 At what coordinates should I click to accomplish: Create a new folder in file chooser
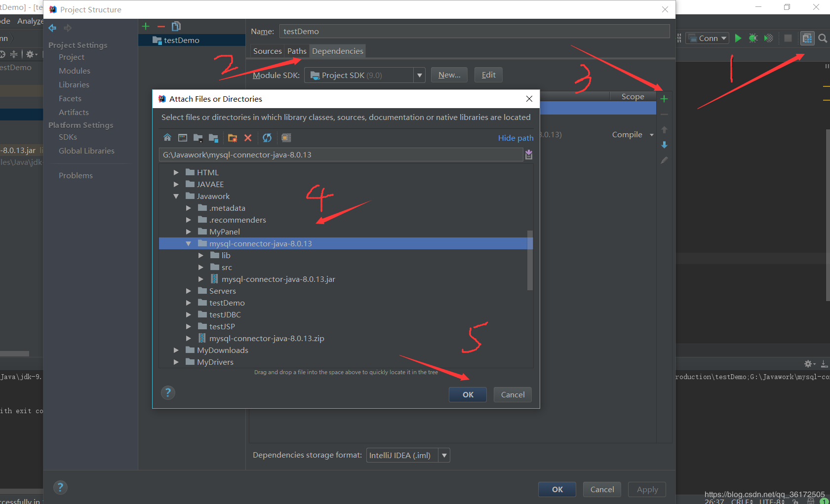pos(233,138)
